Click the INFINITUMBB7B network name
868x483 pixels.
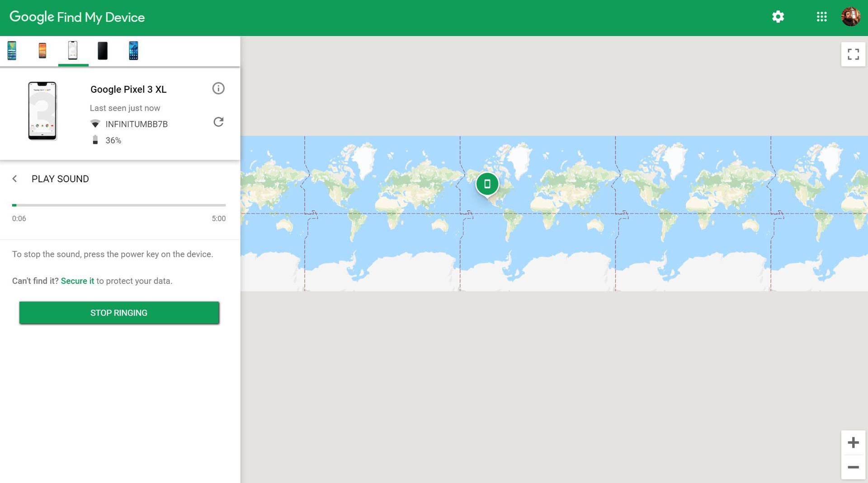click(x=137, y=124)
